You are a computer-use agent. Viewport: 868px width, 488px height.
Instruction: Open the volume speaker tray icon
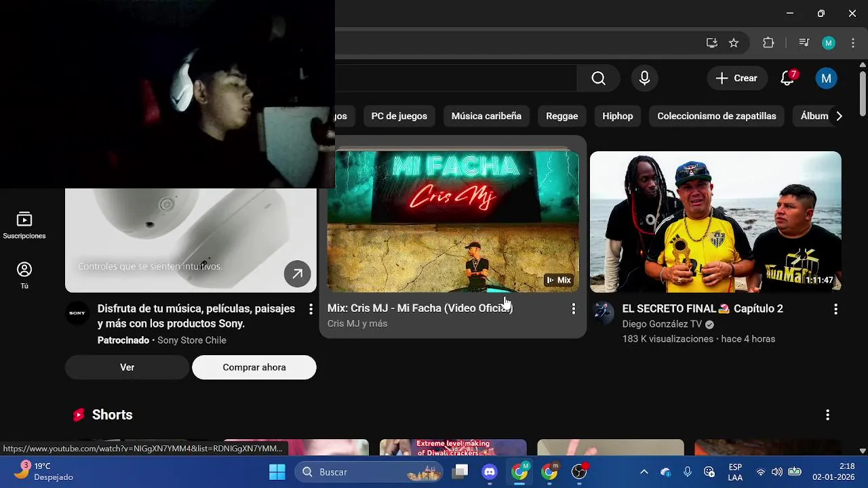click(x=777, y=472)
